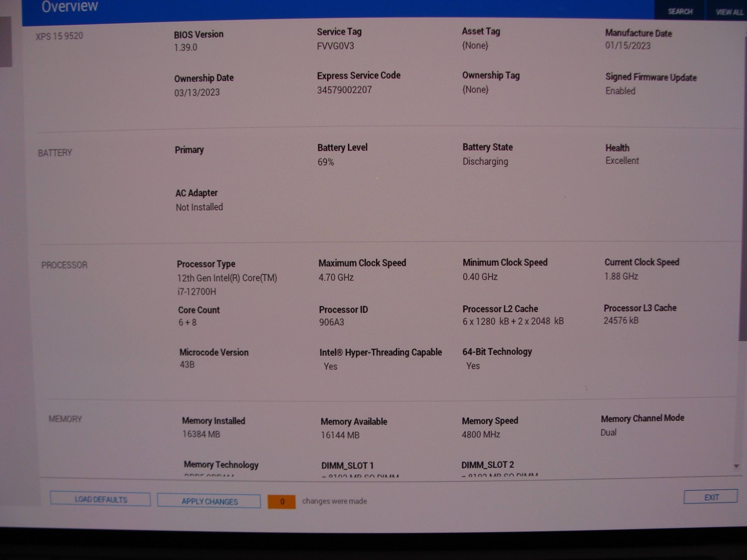Select the Overview heading
This screenshot has height=560, width=747.
[x=70, y=7]
